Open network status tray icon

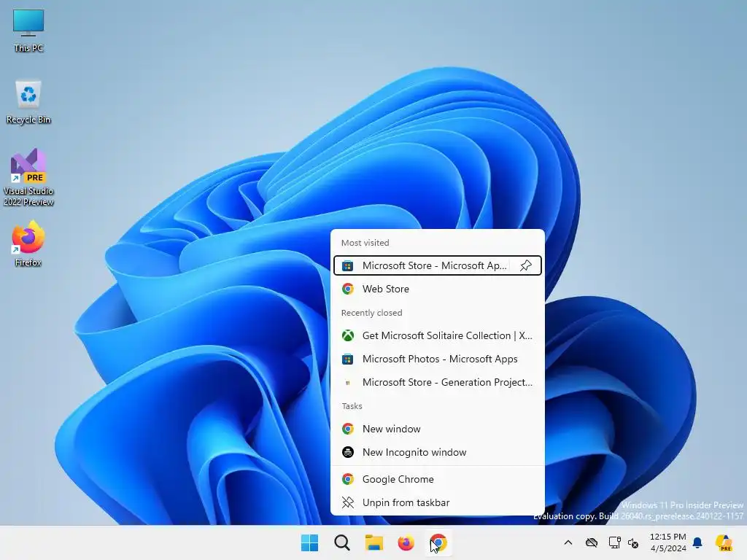pyautogui.click(x=614, y=542)
